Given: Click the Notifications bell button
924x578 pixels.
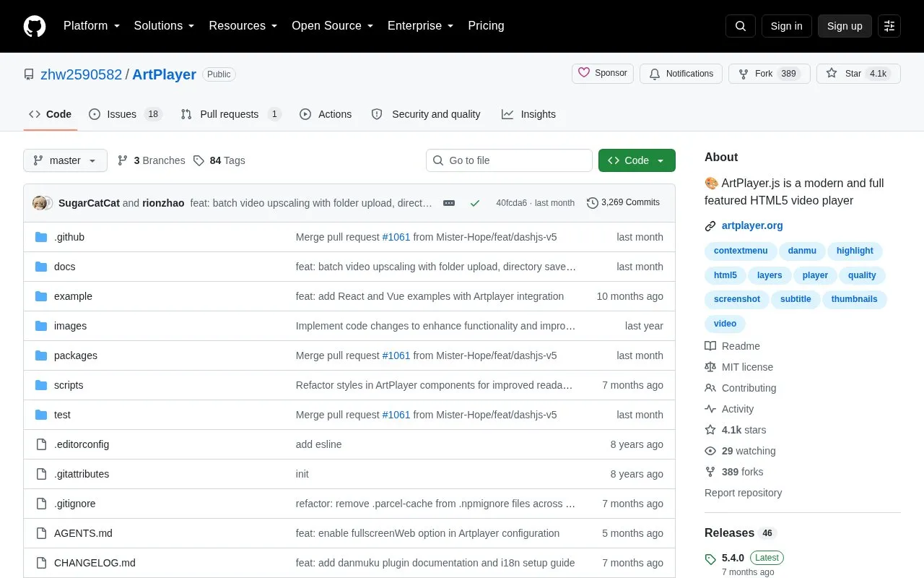Looking at the screenshot, I should [681, 74].
